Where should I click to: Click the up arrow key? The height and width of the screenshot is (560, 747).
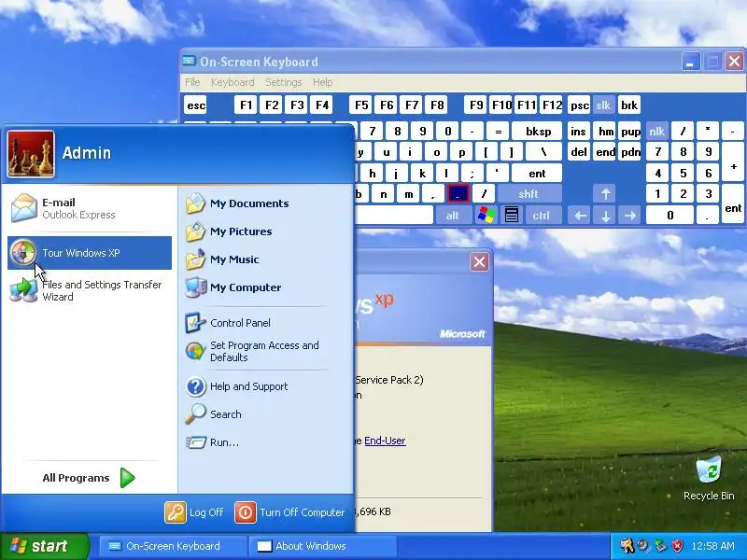click(x=605, y=194)
